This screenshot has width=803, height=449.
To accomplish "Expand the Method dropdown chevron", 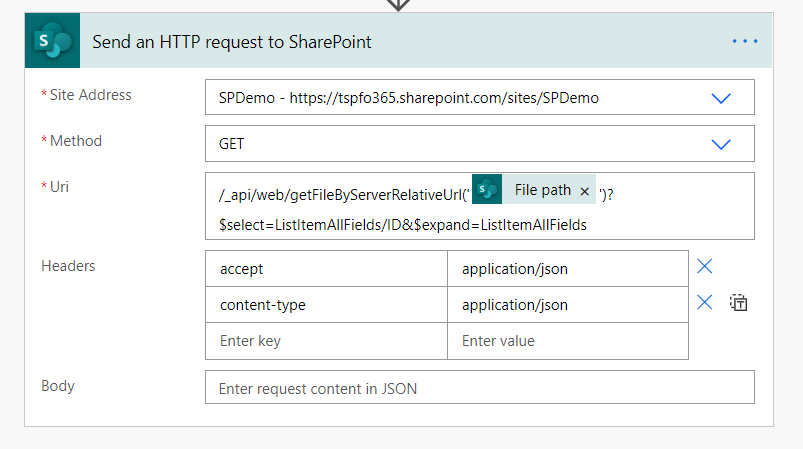I will pyautogui.click(x=721, y=144).
